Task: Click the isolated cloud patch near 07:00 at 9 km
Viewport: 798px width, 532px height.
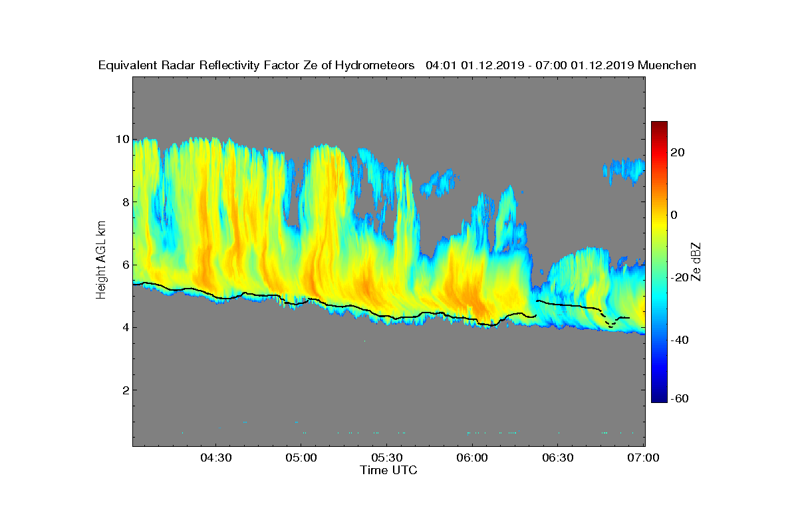Action: (x=624, y=170)
